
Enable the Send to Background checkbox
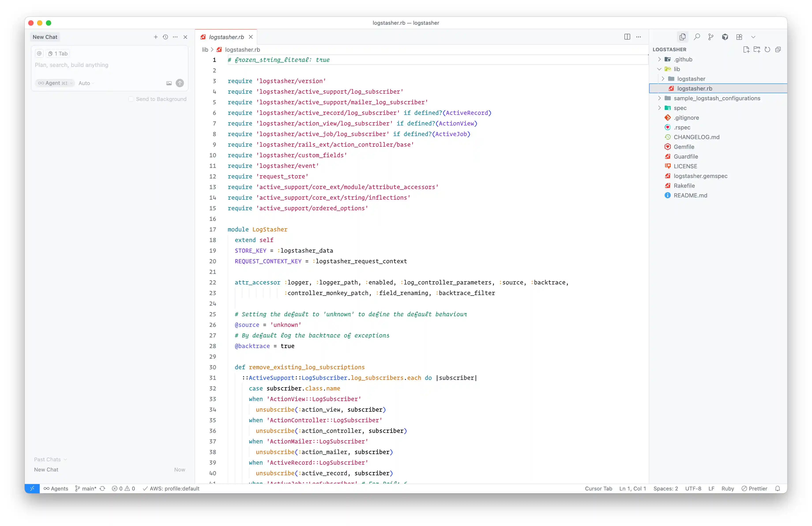coord(131,99)
